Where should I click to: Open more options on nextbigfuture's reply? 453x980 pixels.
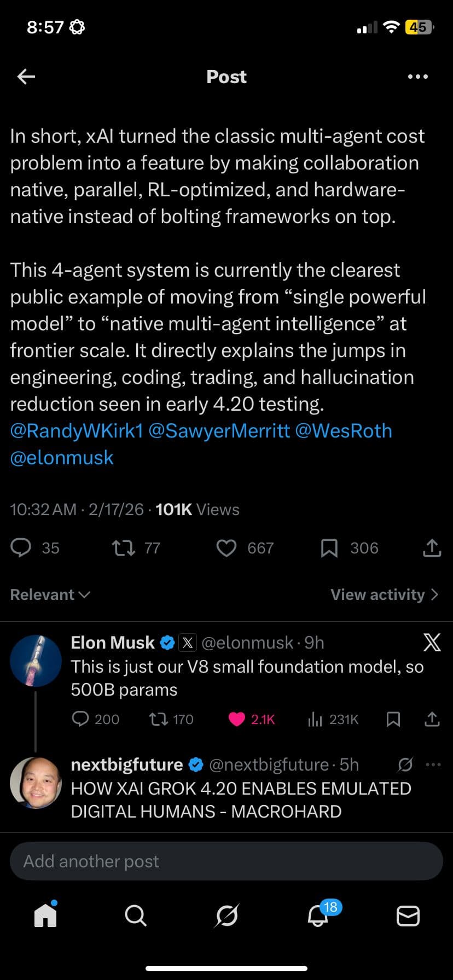click(x=433, y=765)
